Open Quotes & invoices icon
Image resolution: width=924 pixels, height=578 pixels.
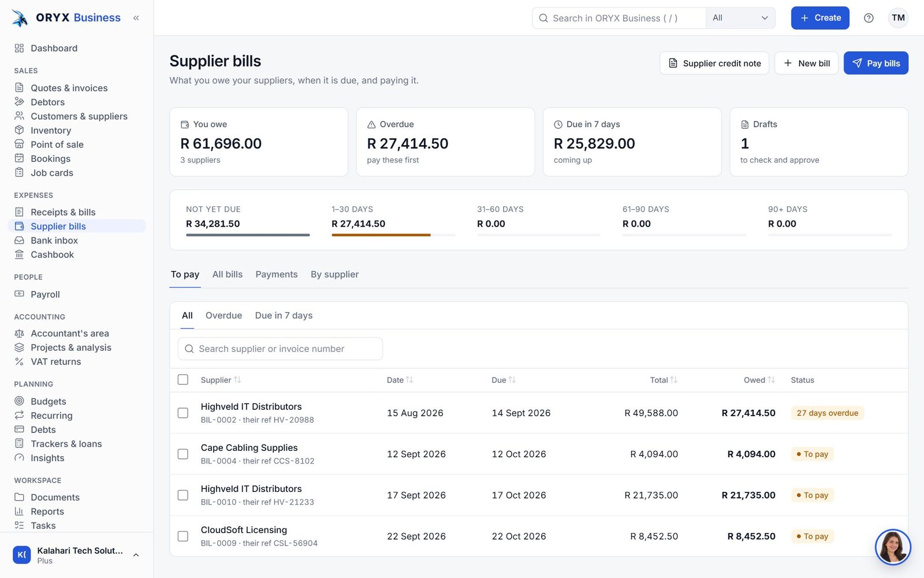(19, 88)
